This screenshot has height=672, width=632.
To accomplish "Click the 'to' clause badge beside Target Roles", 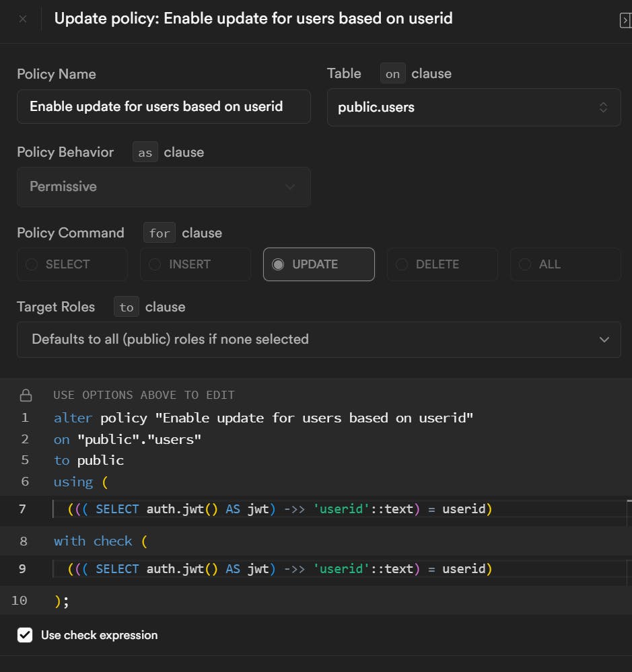I will click(x=127, y=307).
